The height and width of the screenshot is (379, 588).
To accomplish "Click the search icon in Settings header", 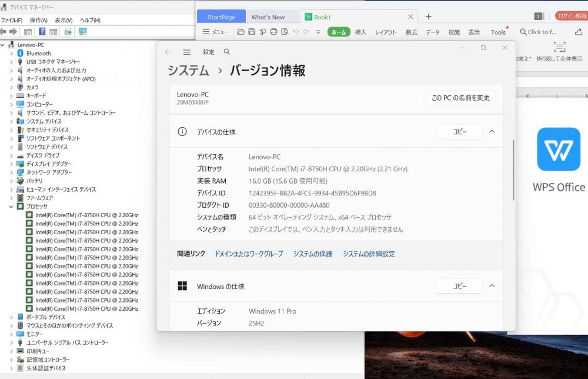I will tap(227, 52).
